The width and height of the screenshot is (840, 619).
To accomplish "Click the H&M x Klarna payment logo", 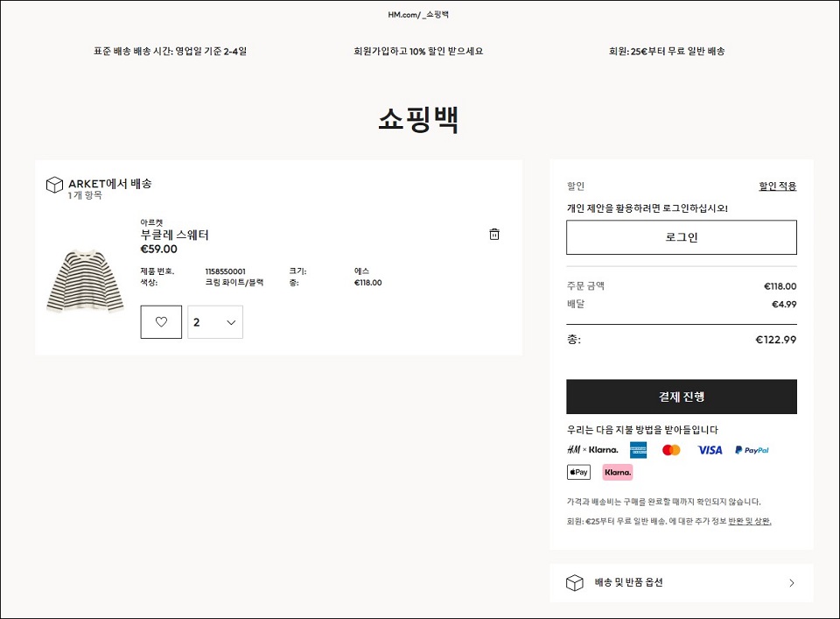I will click(592, 450).
